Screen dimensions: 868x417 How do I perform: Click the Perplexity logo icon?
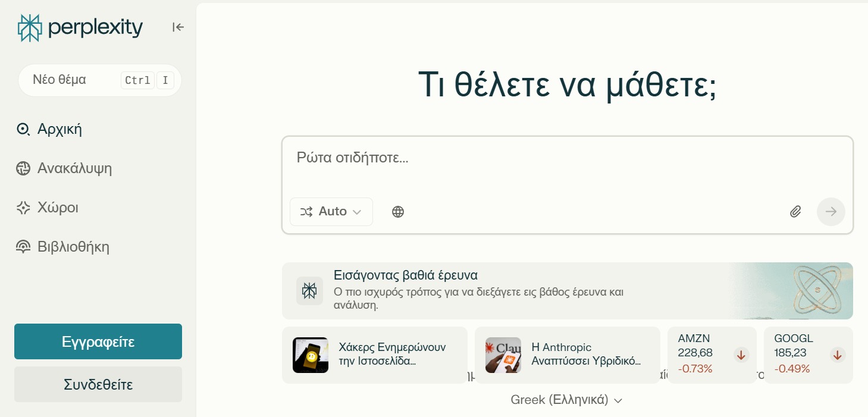[29, 27]
